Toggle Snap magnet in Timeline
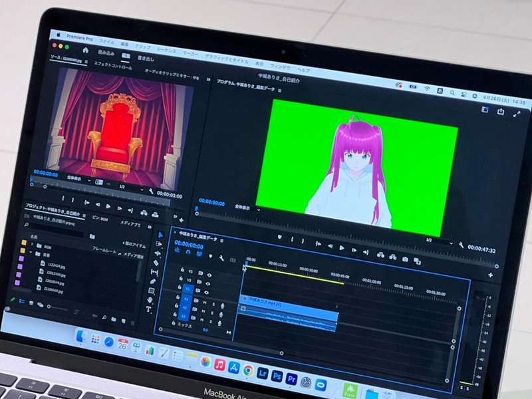Screen dimensions: 532x399 (188, 252)
